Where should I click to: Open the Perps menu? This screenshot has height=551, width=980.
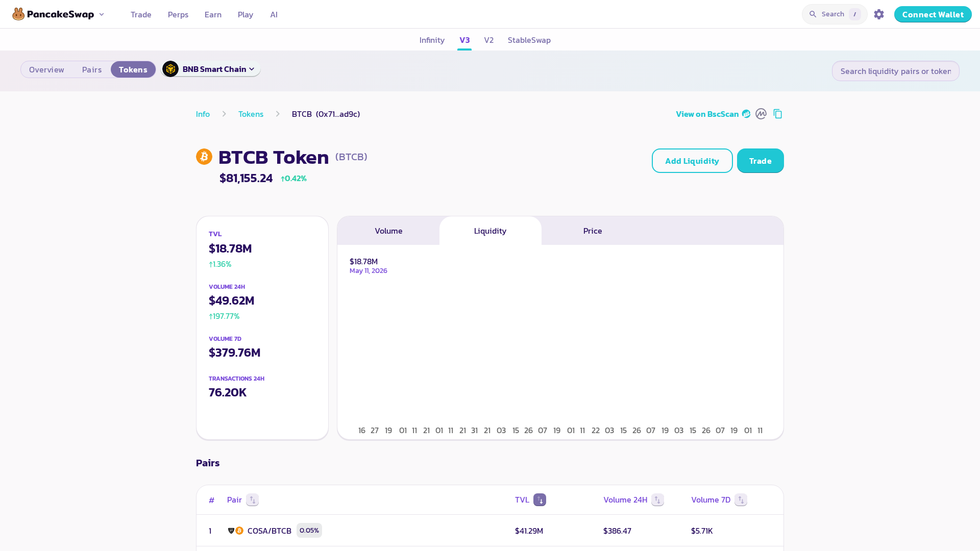tap(178, 14)
